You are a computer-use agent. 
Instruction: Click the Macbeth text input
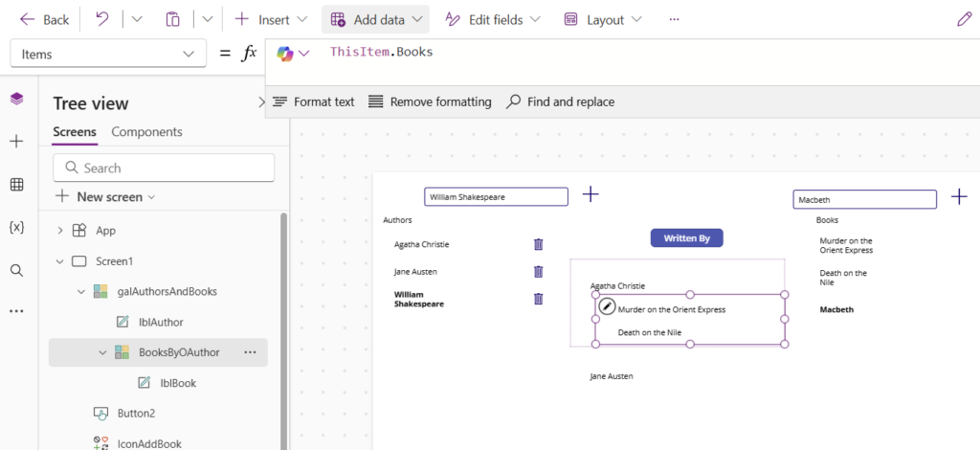pos(865,200)
